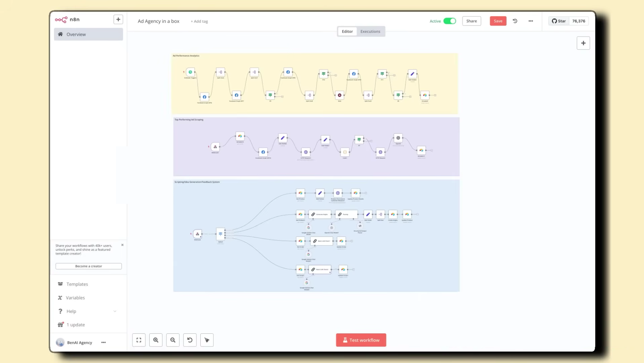Viewport: 644px width, 363px height.
Task: Click the BenAI Agency avatar
Action: coord(60,342)
